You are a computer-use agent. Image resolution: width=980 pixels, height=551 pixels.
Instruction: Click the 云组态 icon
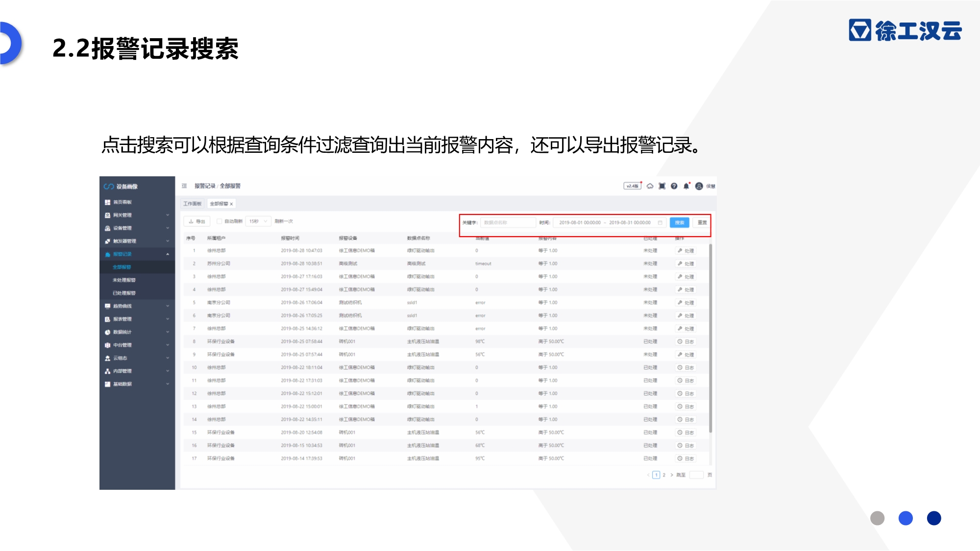pyautogui.click(x=107, y=358)
